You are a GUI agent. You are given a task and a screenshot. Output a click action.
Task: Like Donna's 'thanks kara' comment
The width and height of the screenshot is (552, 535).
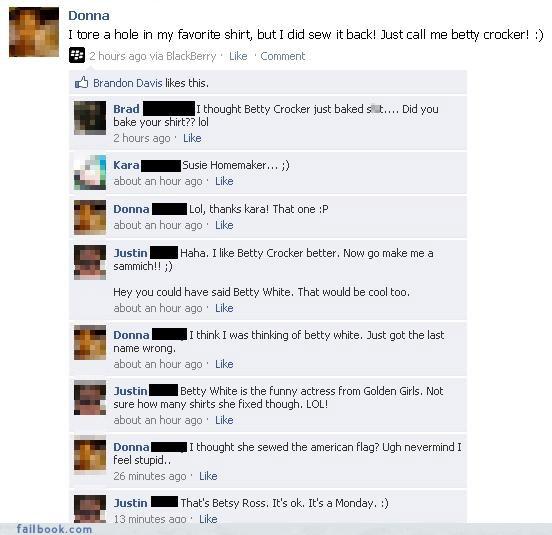224,225
